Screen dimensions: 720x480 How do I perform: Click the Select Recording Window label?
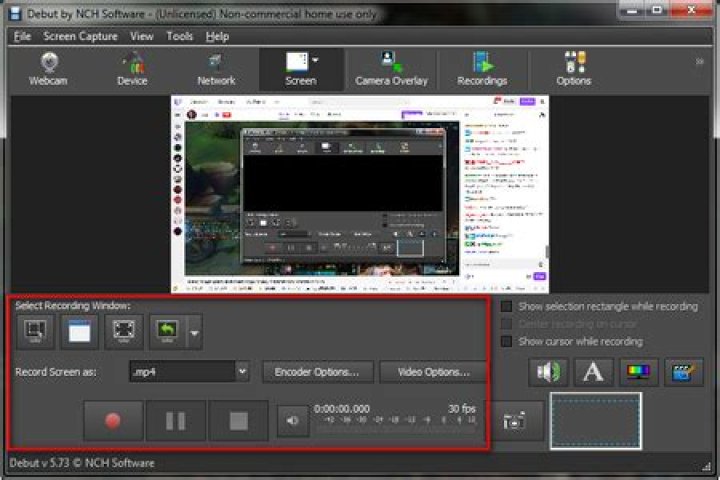point(73,306)
